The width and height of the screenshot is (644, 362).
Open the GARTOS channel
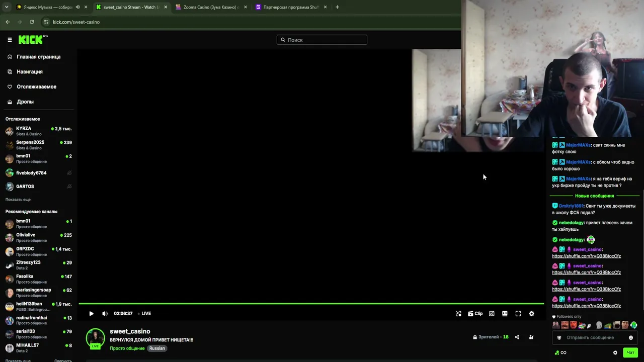[39, 187]
